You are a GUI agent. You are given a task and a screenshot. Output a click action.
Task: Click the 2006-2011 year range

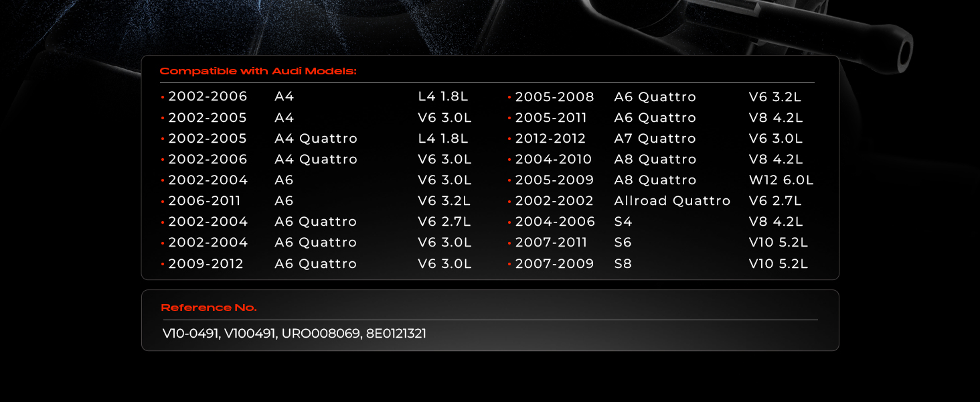pos(204,201)
